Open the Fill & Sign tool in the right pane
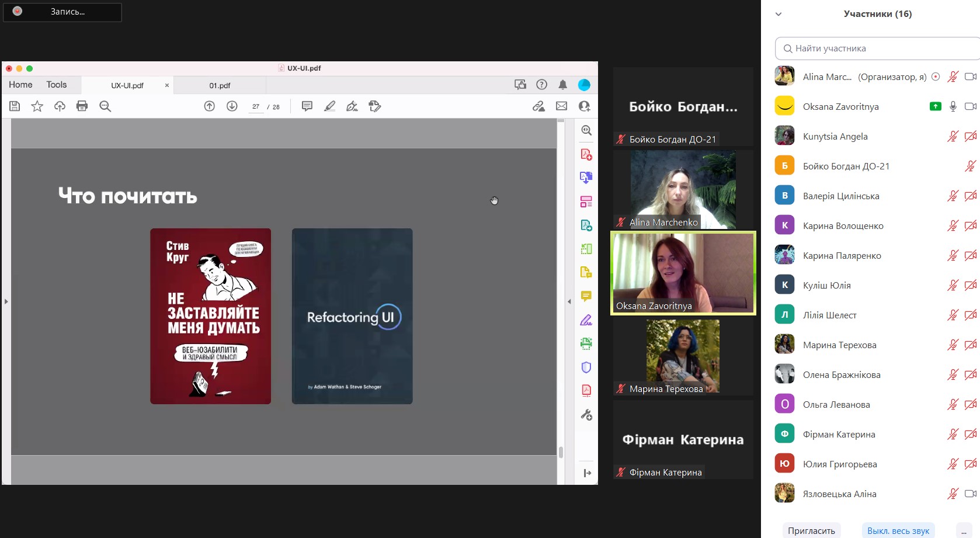980x538 pixels. point(586,320)
